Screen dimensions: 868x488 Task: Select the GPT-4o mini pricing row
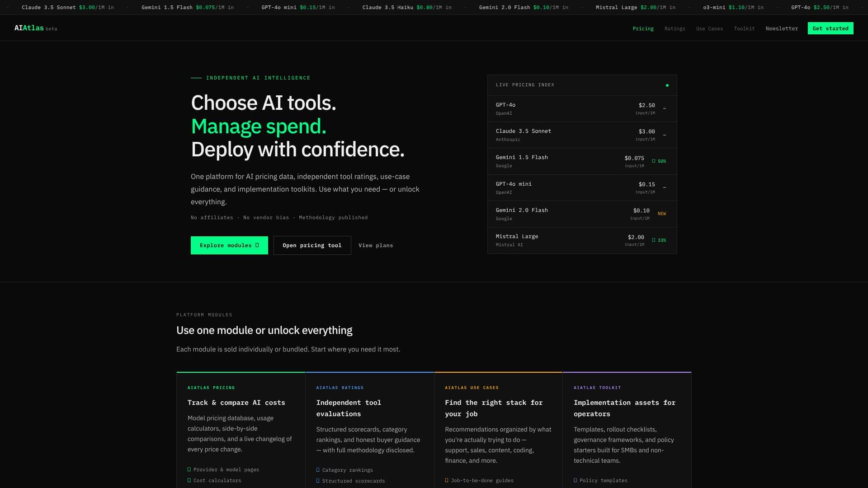pos(582,188)
